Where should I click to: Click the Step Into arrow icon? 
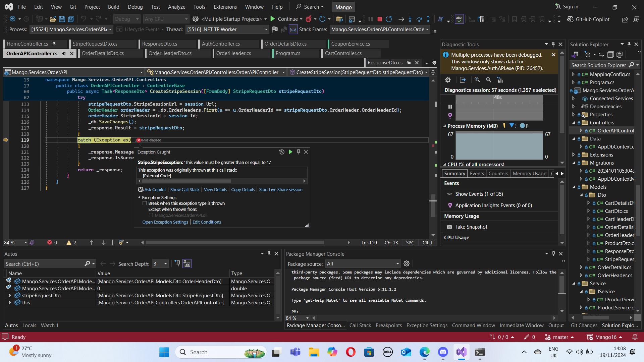(410, 19)
